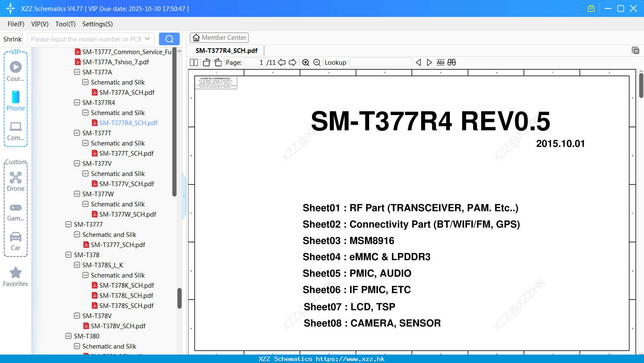Click the panel collapse handle between panes

(184, 195)
